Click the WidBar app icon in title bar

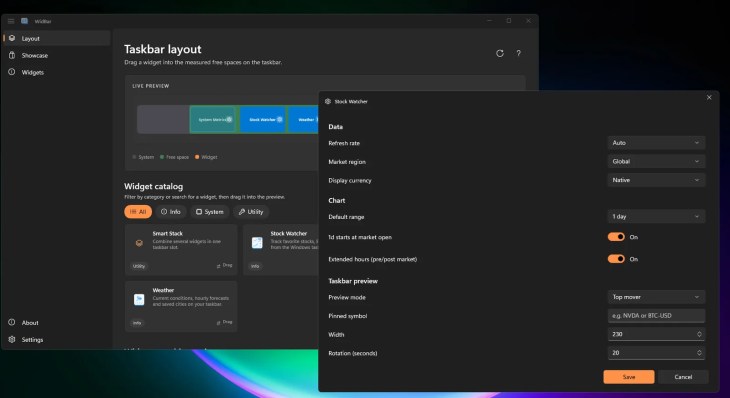point(25,21)
